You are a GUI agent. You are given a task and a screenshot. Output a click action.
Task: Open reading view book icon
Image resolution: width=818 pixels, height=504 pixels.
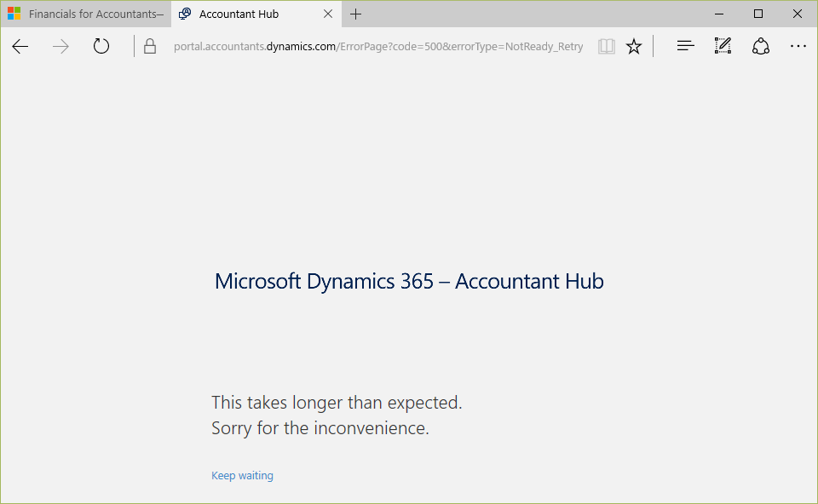point(606,46)
